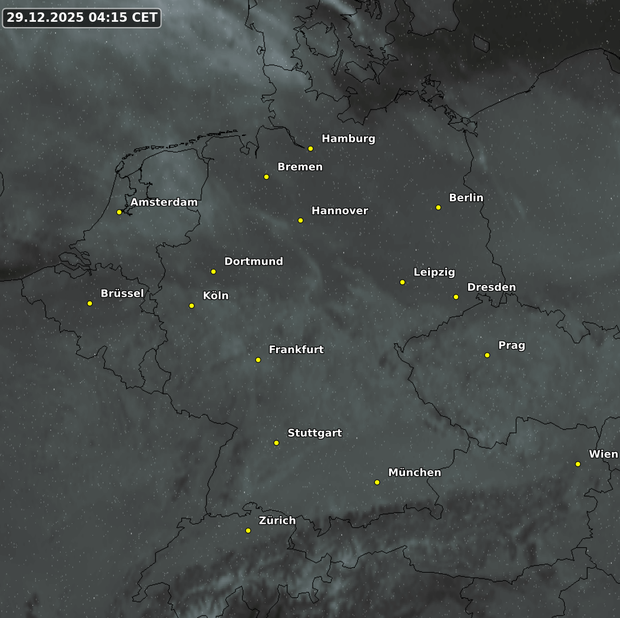The height and width of the screenshot is (618, 620).
Task: Select the Dresden city label
Action: pos(491,287)
